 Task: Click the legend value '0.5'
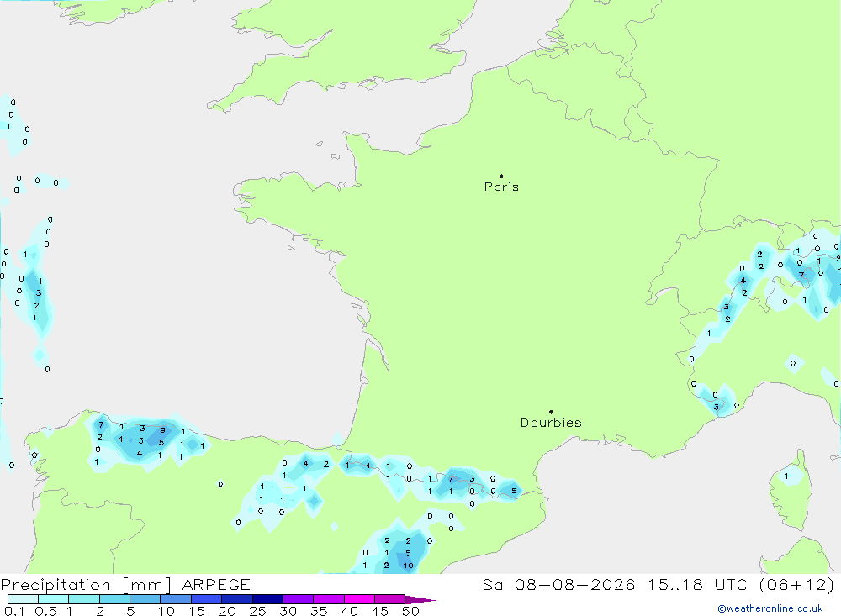click(45, 611)
